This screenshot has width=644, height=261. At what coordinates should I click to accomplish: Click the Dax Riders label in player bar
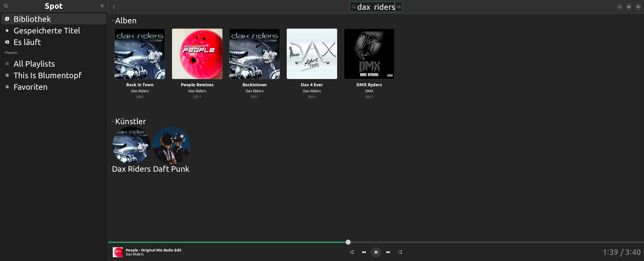[135, 254]
